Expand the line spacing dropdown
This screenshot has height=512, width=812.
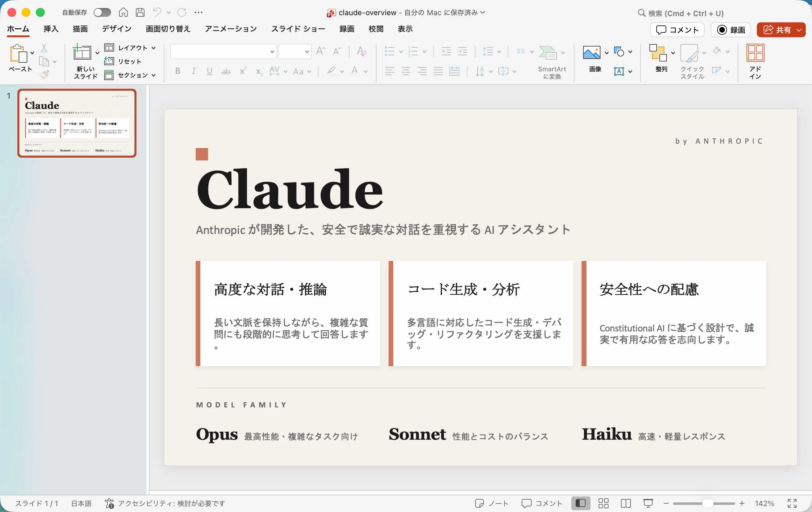[499, 52]
